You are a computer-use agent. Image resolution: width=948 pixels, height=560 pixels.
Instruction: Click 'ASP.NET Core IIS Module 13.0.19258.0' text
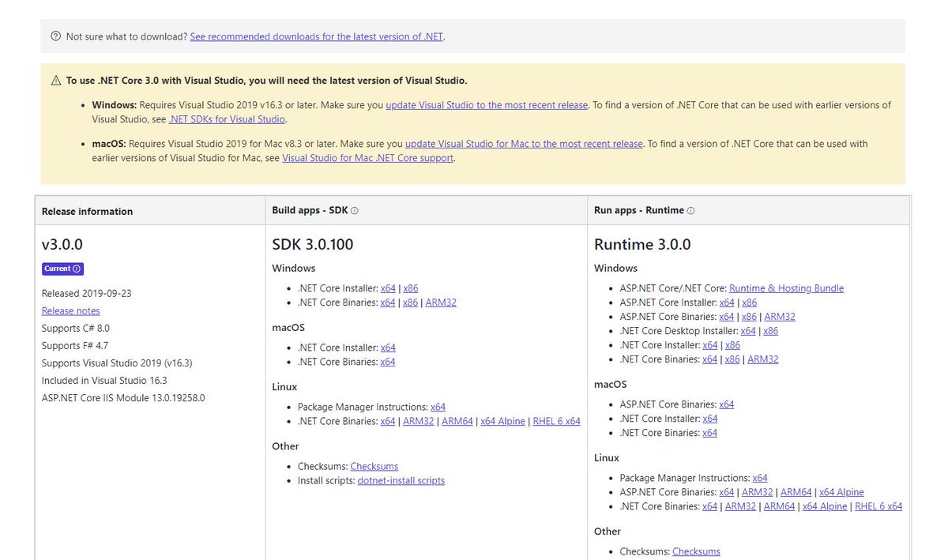[123, 398]
